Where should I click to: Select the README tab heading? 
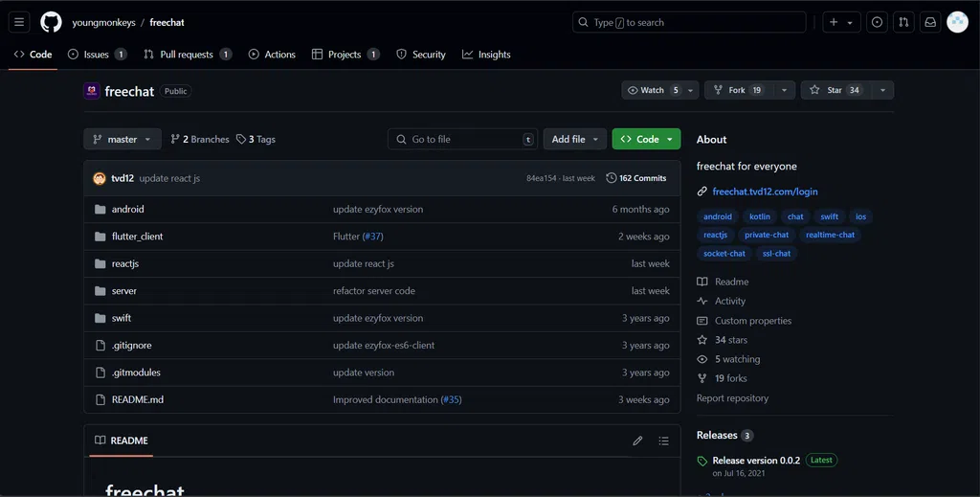(x=122, y=441)
